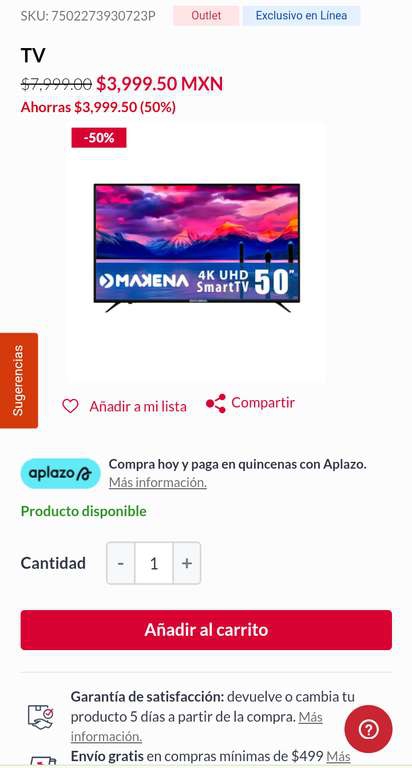
Task: Tap the Aplazo logo badge
Action: (60, 473)
